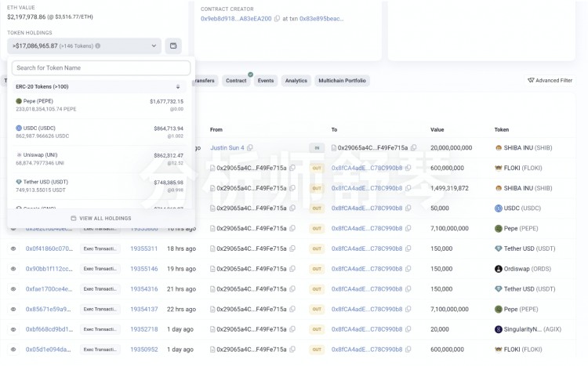588x366 pixels.
Task: Copy the Justin Sun 4 address
Action: point(250,148)
